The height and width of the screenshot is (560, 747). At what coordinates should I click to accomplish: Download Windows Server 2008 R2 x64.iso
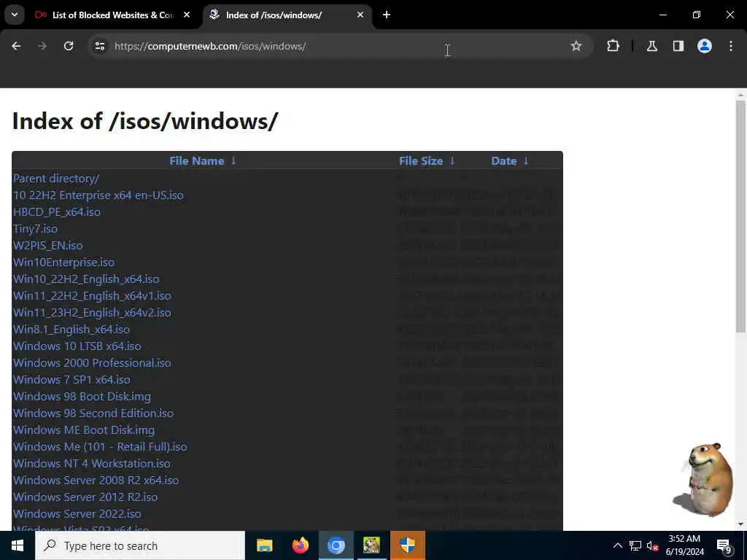[x=96, y=480]
